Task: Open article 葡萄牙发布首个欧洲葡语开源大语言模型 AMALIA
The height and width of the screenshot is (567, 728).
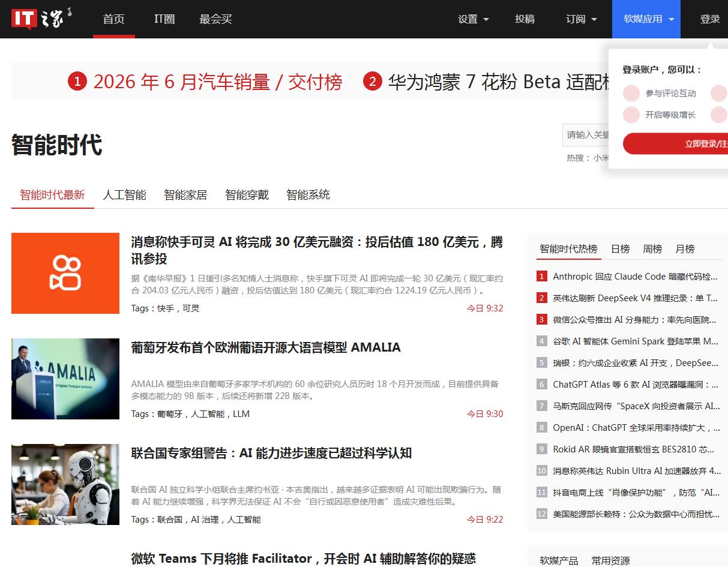Action: [x=266, y=347]
